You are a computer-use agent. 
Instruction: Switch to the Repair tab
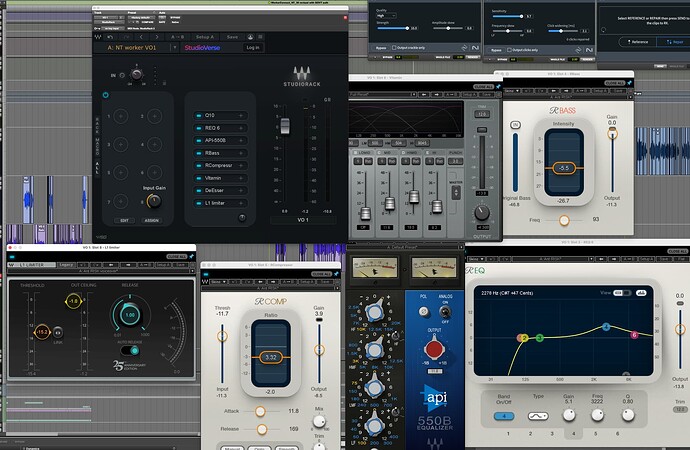pyautogui.click(x=674, y=42)
